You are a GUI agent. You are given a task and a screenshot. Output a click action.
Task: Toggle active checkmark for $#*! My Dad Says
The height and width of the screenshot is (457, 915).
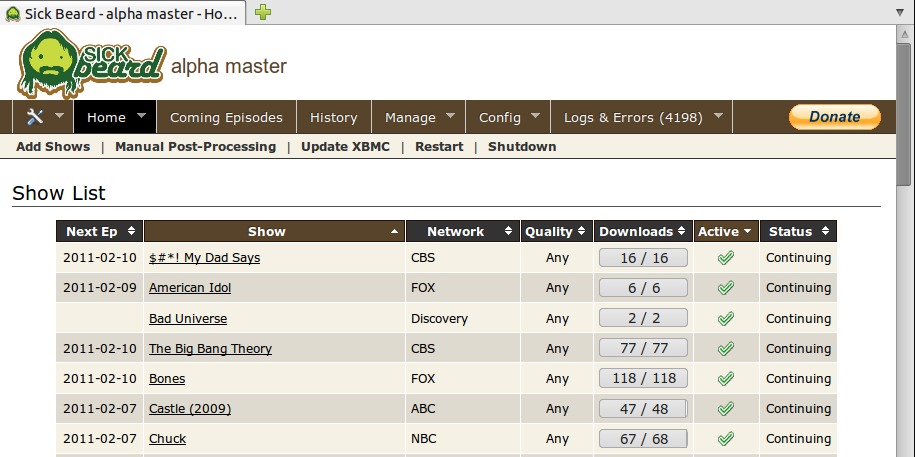(726, 258)
